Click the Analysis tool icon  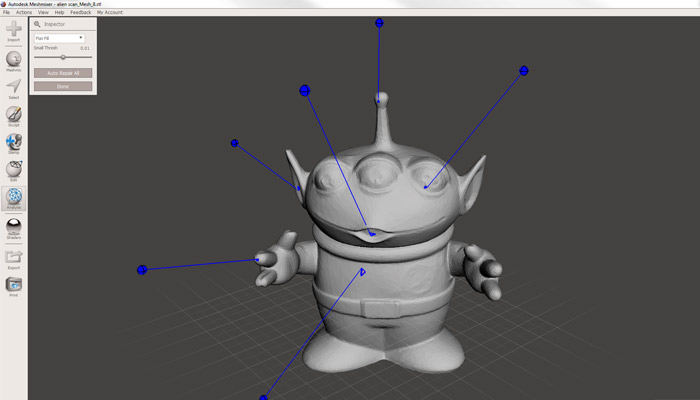[x=14, y=197]
